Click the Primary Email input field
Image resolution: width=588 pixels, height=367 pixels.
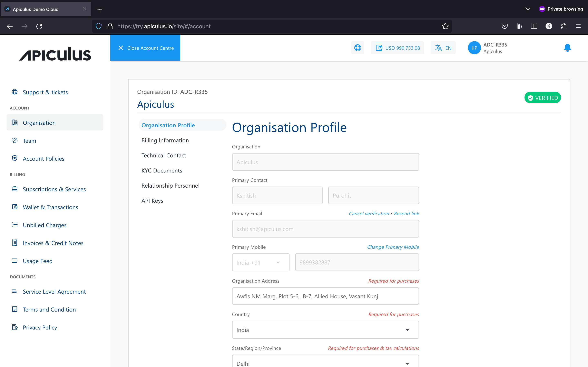(x=325, y=229)
